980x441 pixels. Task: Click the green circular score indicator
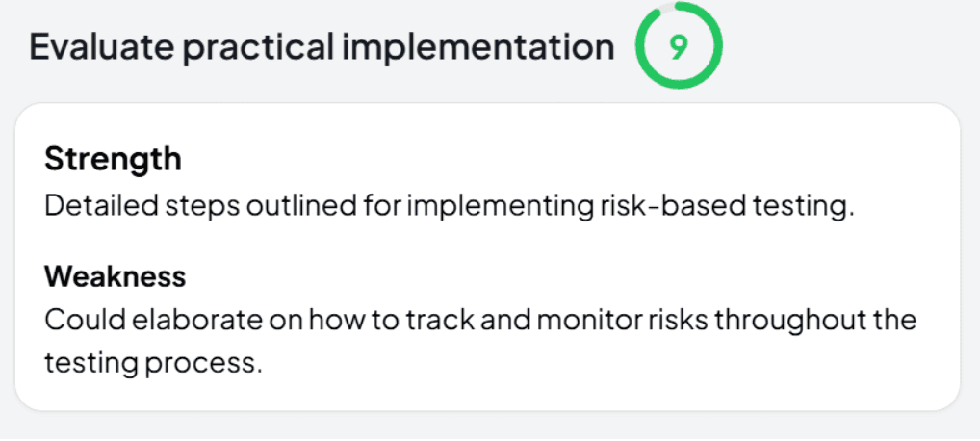(679, 45)
